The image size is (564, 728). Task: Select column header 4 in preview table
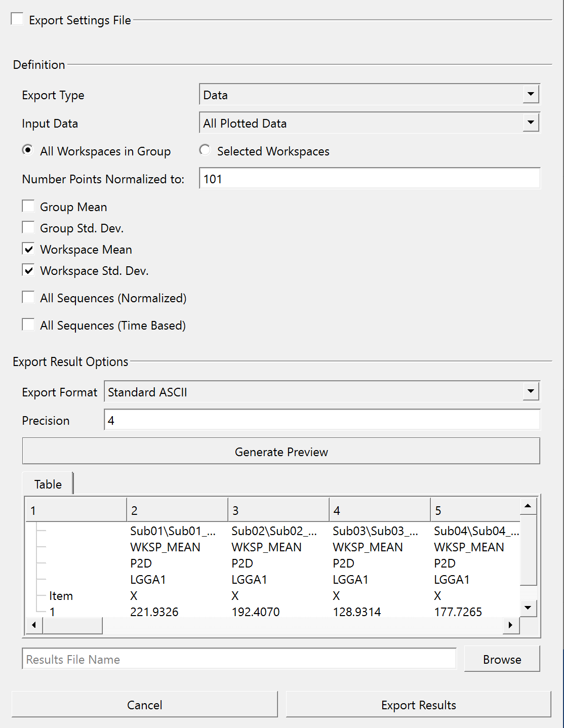tap(380, 510)
